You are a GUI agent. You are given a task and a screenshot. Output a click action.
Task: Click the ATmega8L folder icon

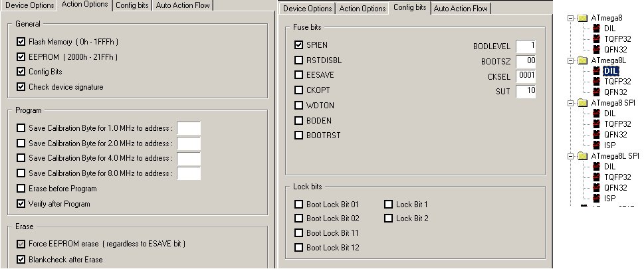click(x=582, y=60)
